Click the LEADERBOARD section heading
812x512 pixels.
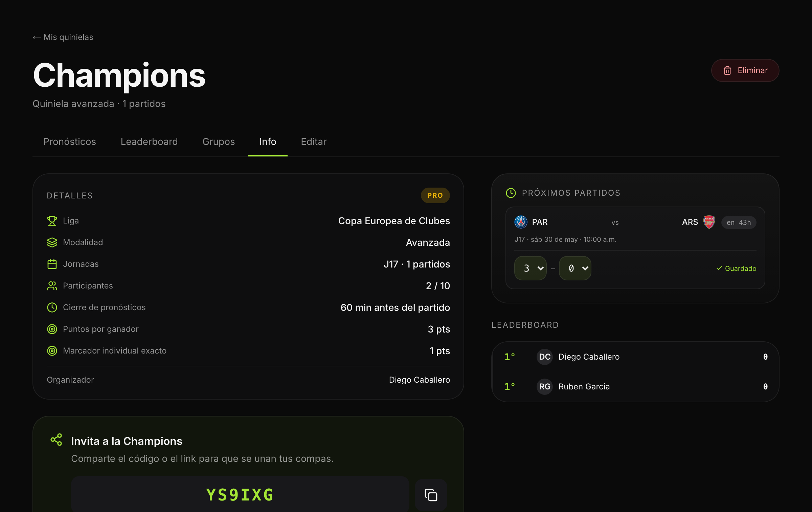click(x=525, y=325)
